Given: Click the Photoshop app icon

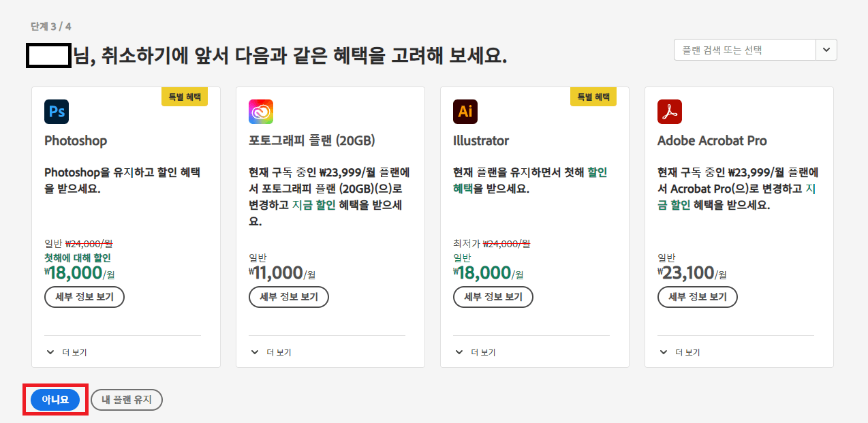Looking at the screenshot, I should pos(56,111).
